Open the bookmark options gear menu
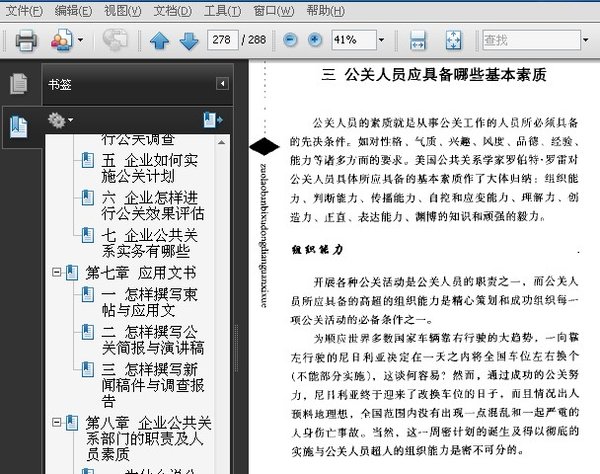 tap(60, 121)
